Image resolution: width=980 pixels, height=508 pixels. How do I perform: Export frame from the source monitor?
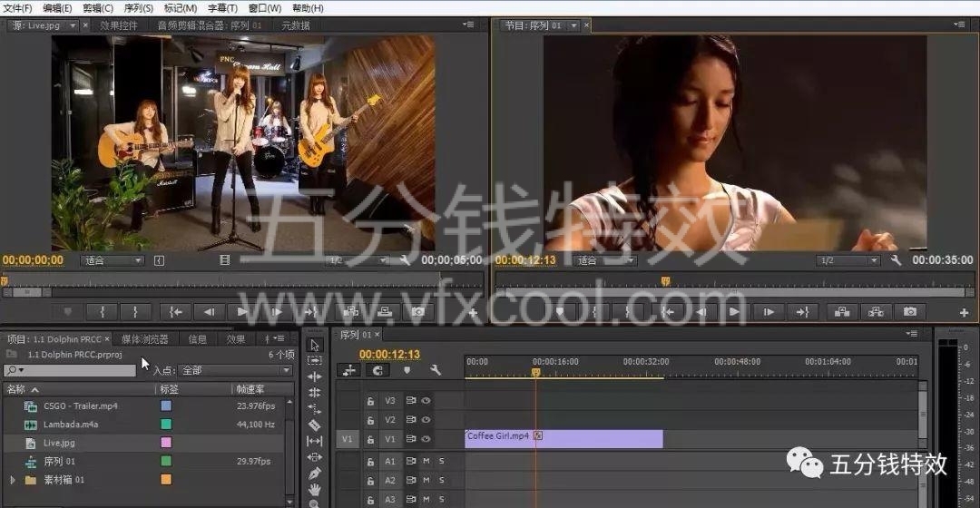tap(418, 311)
